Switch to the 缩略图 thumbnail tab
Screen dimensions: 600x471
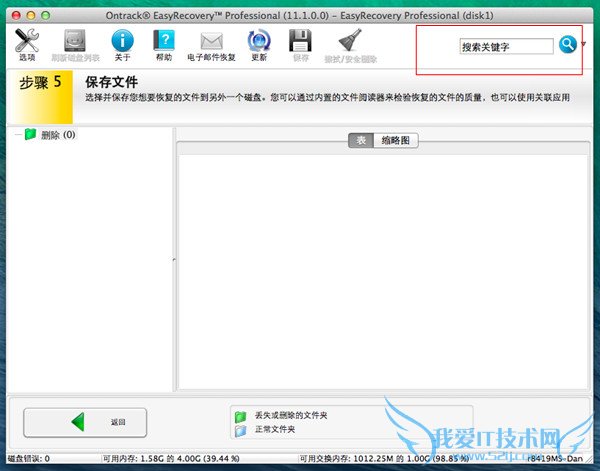pyautogui.click(x=396, y=140)
